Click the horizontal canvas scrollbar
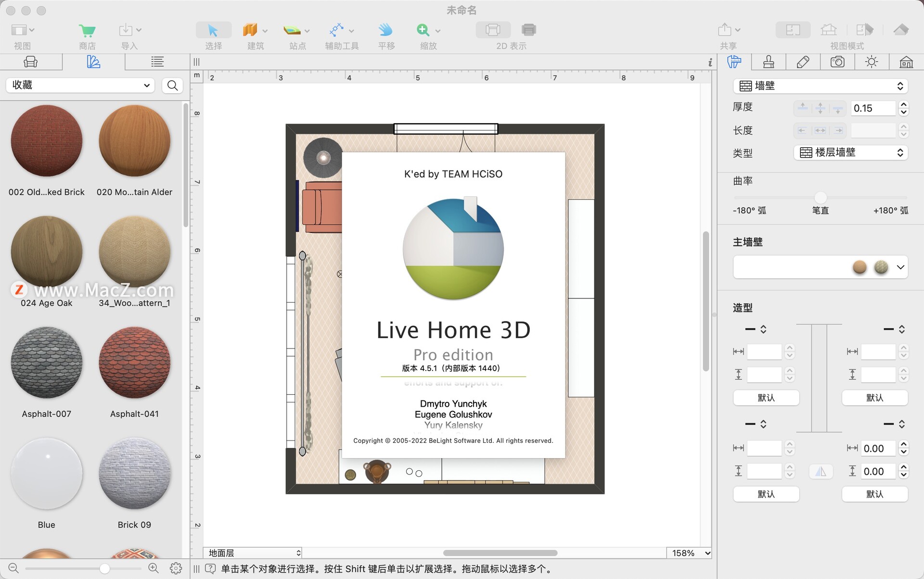The width and height of the screenshot is (924, 579). (500, 553)
